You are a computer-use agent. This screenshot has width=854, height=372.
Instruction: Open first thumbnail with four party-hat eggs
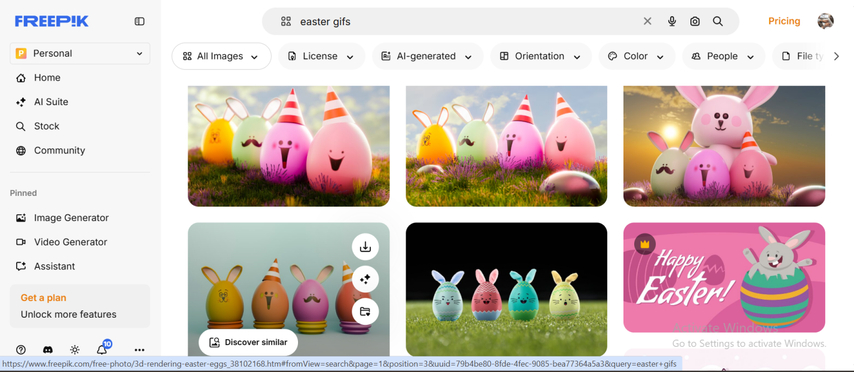click(289, 146)
